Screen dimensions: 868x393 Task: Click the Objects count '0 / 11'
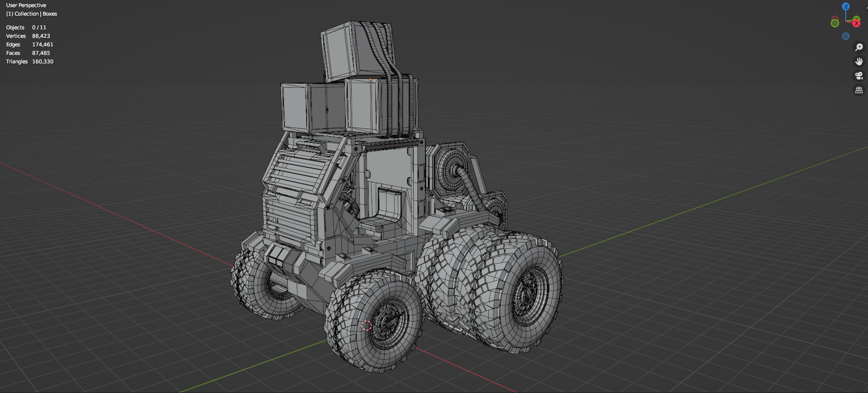point(39,27)
